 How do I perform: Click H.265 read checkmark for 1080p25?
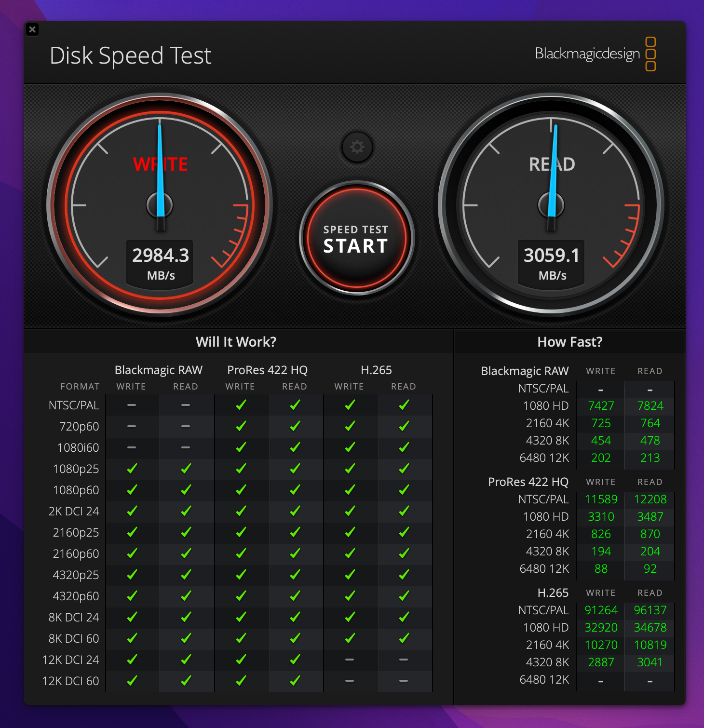[x=404, y=468]
